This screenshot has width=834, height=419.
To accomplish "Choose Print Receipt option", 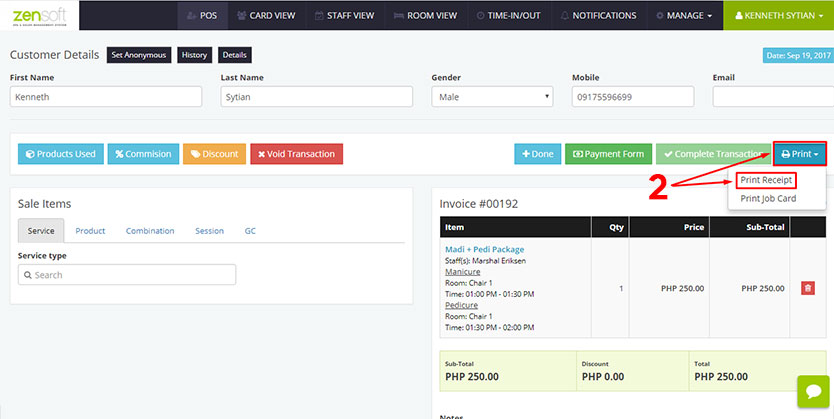I will click(x=766, y=180).
